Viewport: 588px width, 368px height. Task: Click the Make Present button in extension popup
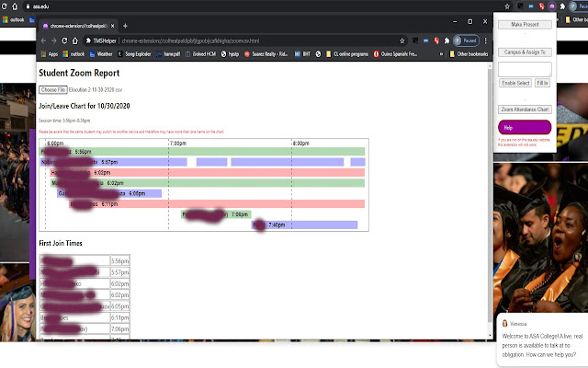click(x=525, y=25)
